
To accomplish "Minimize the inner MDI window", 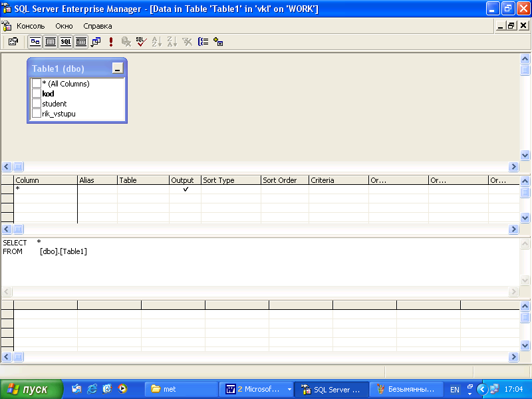I will click(x=500, y=25).
